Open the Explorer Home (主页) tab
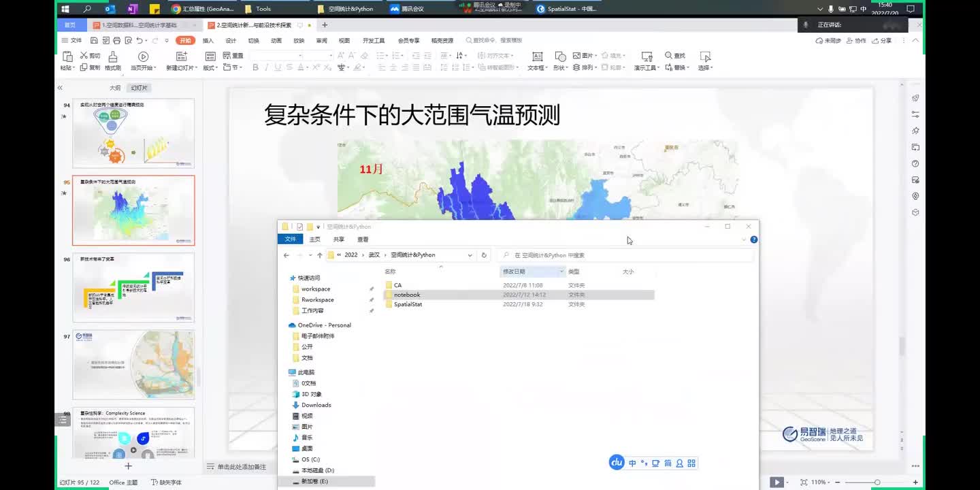The width and height of the screenshot is (980, 490). click(314, 240)
